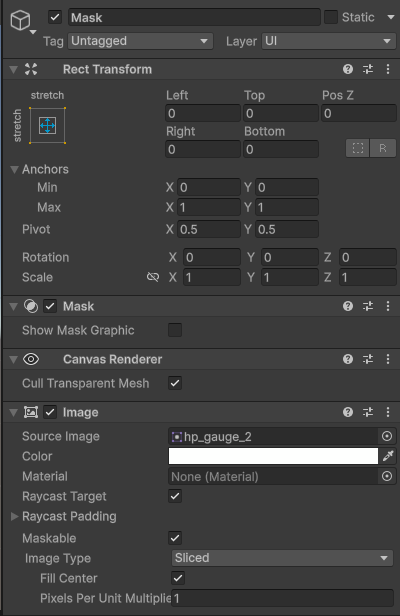This screenshot has width=400, height=616.
Task: Open the anchor presets stretch icon
Action: pyautogui.click(x=47, y=126)
